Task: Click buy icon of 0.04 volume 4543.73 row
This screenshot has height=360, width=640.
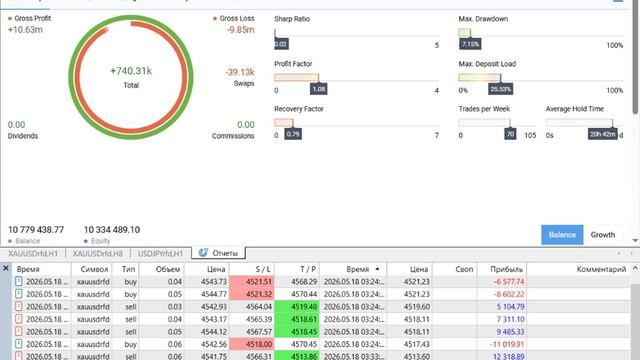Action: tap(18, 281)
